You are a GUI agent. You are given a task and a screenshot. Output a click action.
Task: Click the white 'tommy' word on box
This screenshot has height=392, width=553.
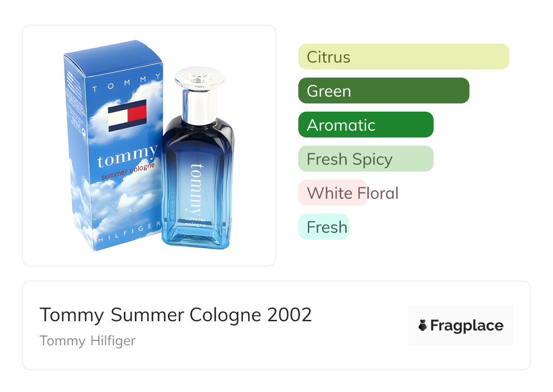pyautogui.click(x=128, y=157)
